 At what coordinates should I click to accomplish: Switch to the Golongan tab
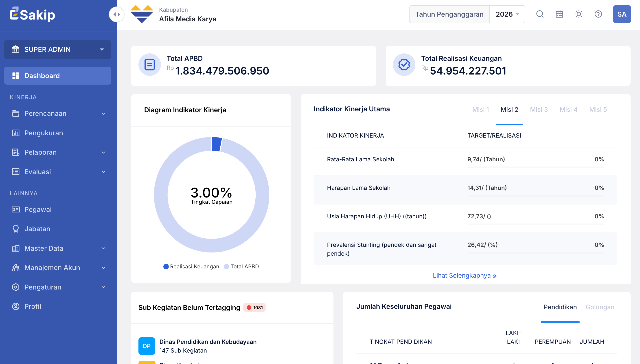(600, 307)
